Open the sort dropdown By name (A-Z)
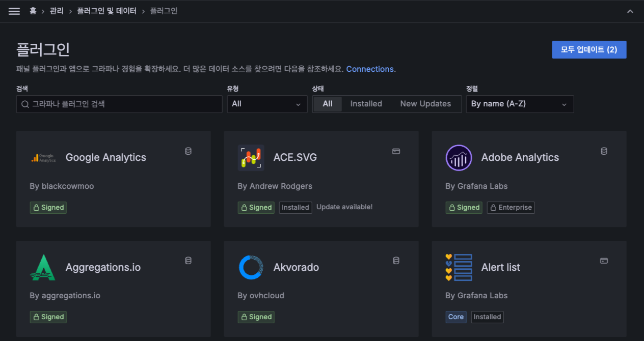Screen dimensions: 644x341 click(x=520, y=104)
